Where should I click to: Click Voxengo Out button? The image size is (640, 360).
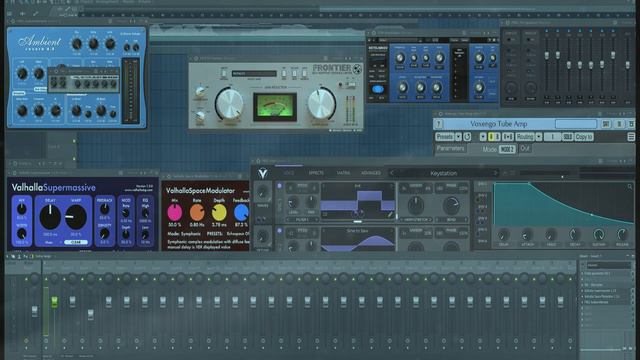pos(525,149)
